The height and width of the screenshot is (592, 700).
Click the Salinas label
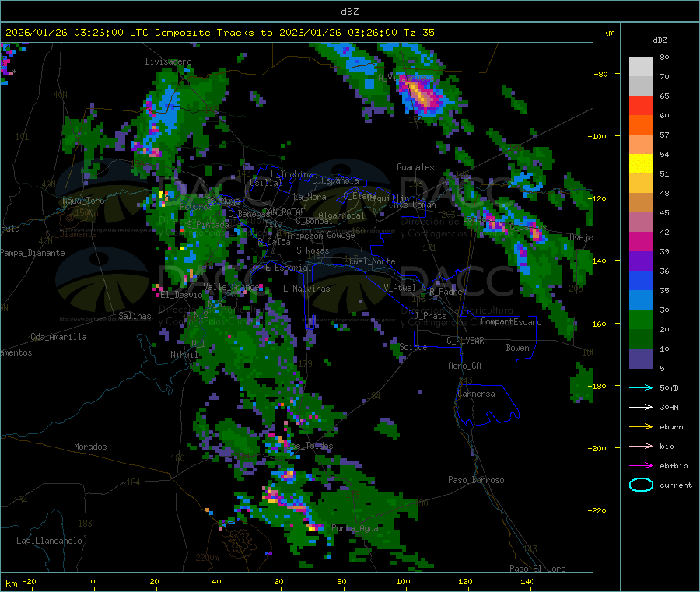(135, 316)
